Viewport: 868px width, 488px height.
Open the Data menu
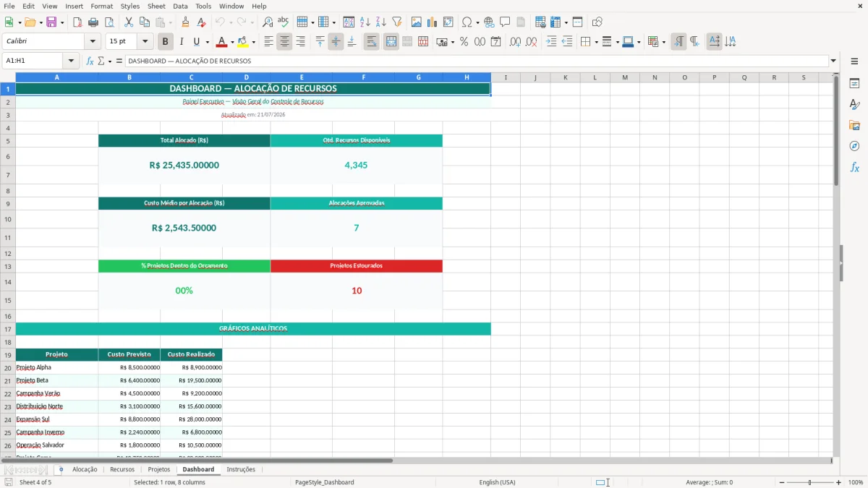tap(180, 6)
